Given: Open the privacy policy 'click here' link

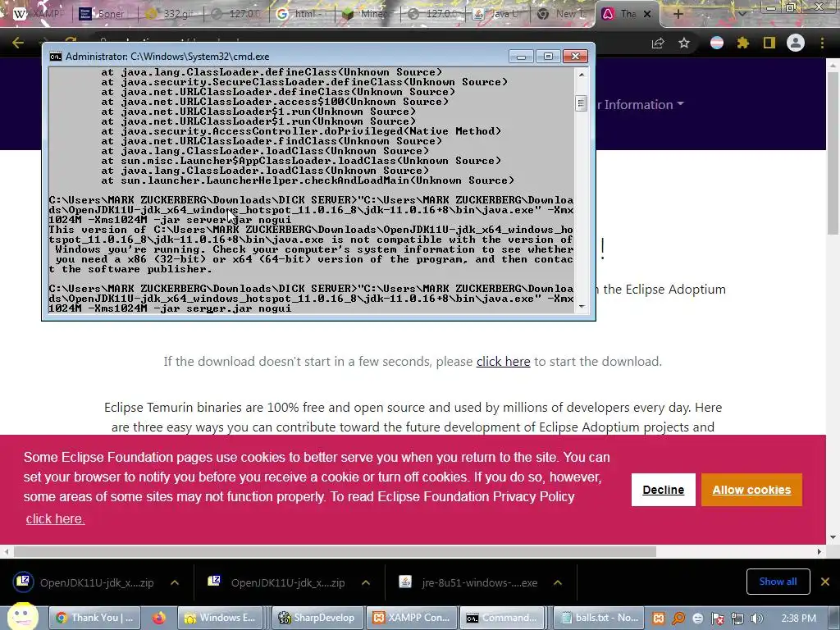Looking at the screenshot, I should click(x=55, y=518).
